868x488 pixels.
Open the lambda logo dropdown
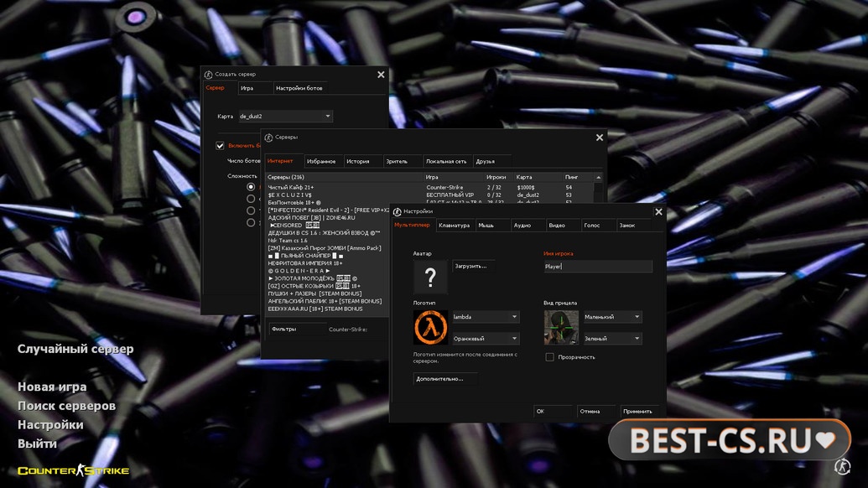pyautogui.click(x=486, y=317)
